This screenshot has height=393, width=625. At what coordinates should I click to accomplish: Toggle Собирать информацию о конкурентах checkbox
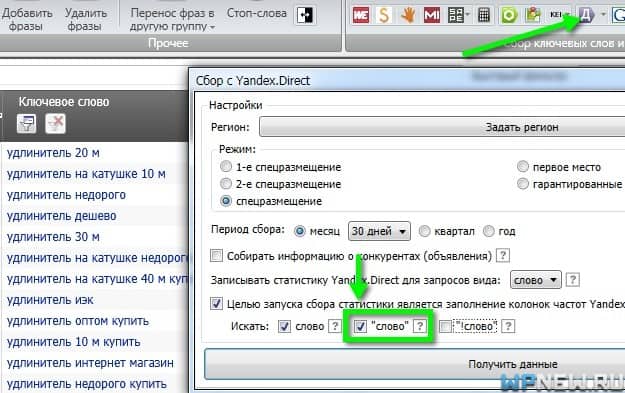click(216, 255)
